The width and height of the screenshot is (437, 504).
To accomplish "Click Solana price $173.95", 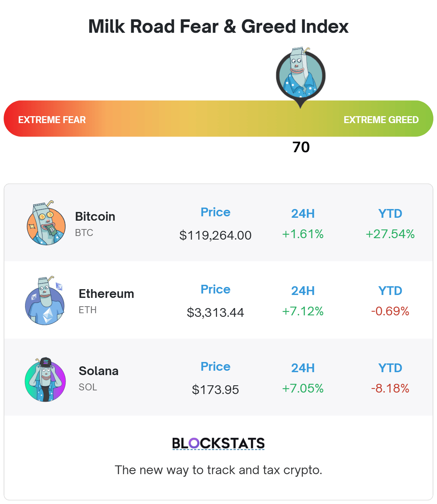I will click(216, 390).
